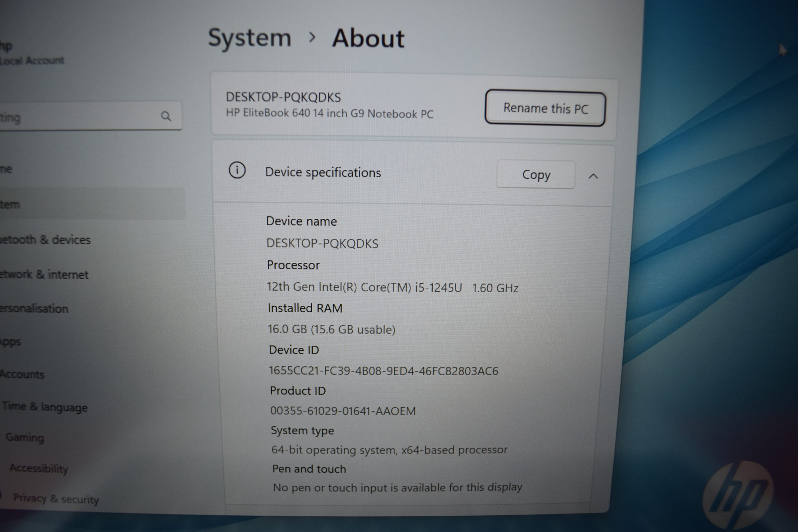This screenshot has width=798, height=532.
Task: Select the Device ID value 1655CC21-FC39
Action: (383, 371)
